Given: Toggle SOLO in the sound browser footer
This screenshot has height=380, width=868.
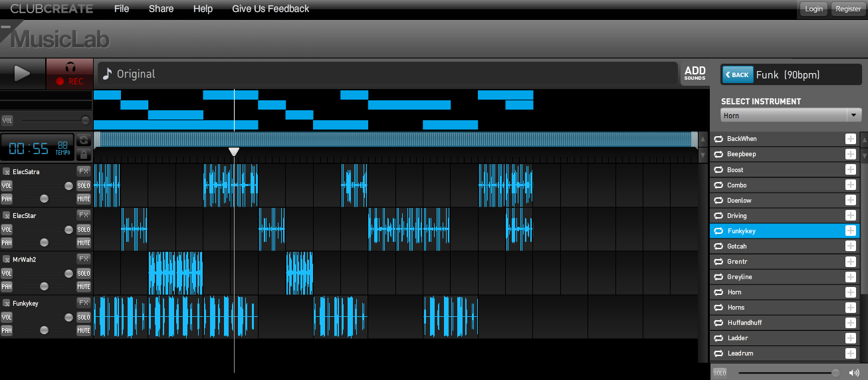Looking at the screenshot, I should (x=720, y=373).
